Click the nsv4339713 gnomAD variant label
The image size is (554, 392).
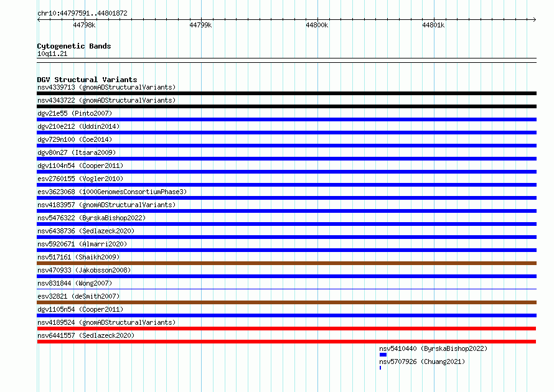click(106, 87)
